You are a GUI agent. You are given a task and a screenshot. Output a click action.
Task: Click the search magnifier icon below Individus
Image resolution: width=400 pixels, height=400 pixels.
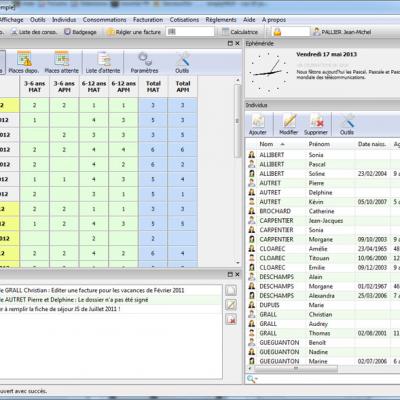tap(251, 379)
